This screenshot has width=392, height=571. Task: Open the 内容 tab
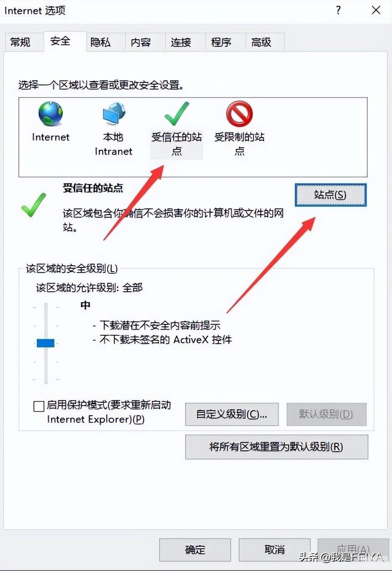coord(141,42)
